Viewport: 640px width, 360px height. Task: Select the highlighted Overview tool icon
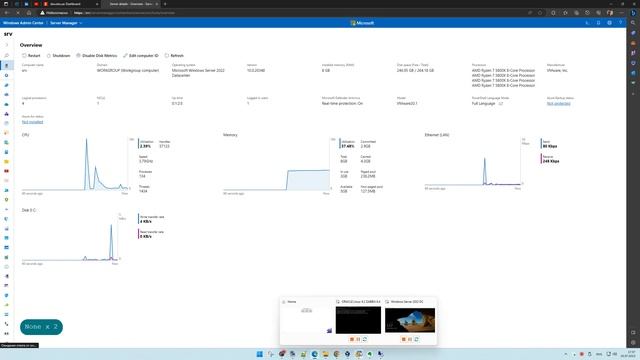(x=7, y=65)
